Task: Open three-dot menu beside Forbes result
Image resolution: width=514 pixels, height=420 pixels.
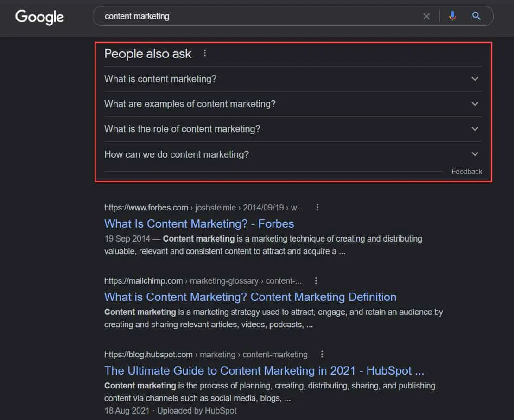Action: click(x=317, y=208)
